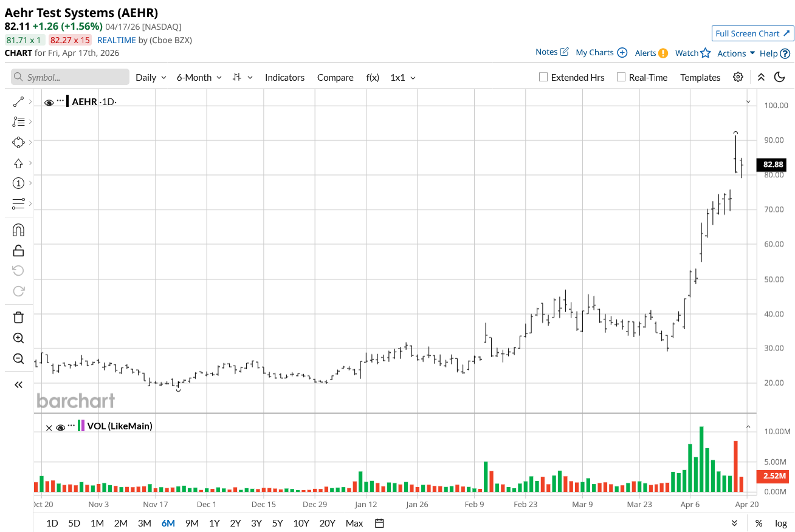Open chart settings gear icon

click(738, 77)
